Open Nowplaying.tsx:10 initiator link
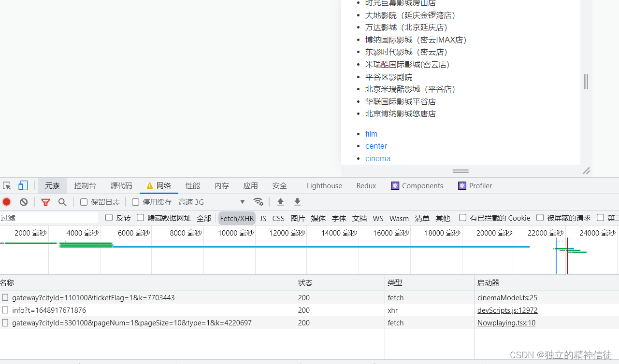 506,322
